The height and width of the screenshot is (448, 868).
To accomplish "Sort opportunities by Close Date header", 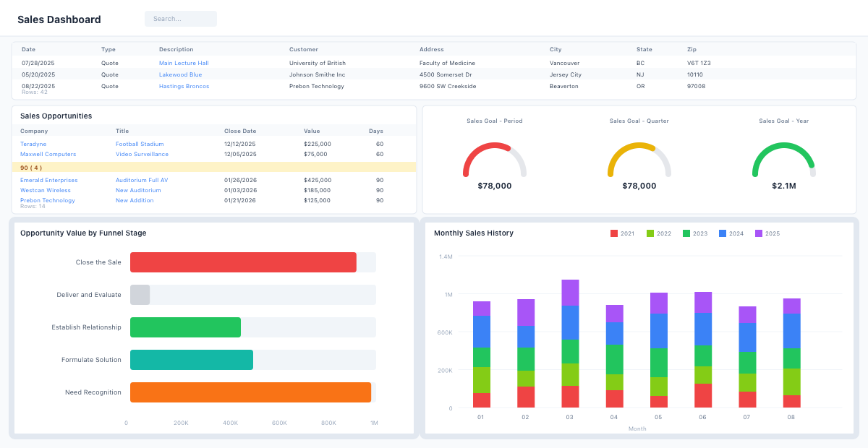I will (240, 131).
